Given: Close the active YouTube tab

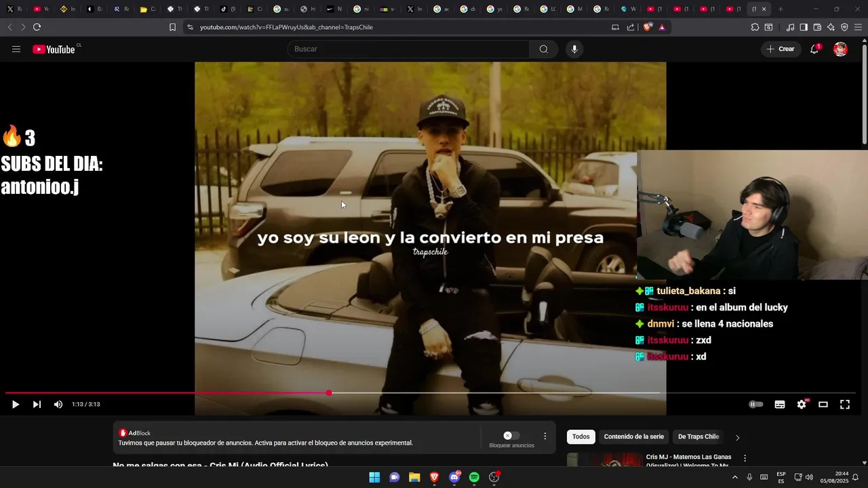Looking at the screenshot, I should tap(764, 9).
